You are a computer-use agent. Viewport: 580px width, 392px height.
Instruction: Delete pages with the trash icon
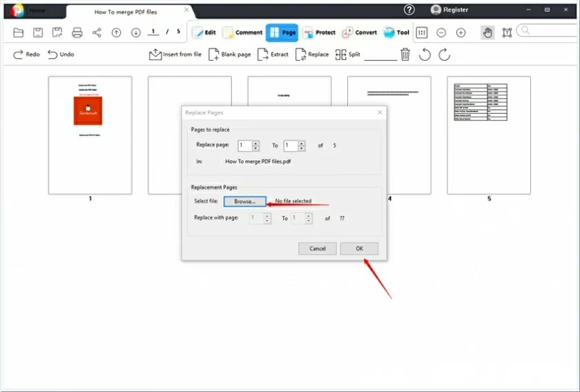pyautogui.click(x=405, y=55)
